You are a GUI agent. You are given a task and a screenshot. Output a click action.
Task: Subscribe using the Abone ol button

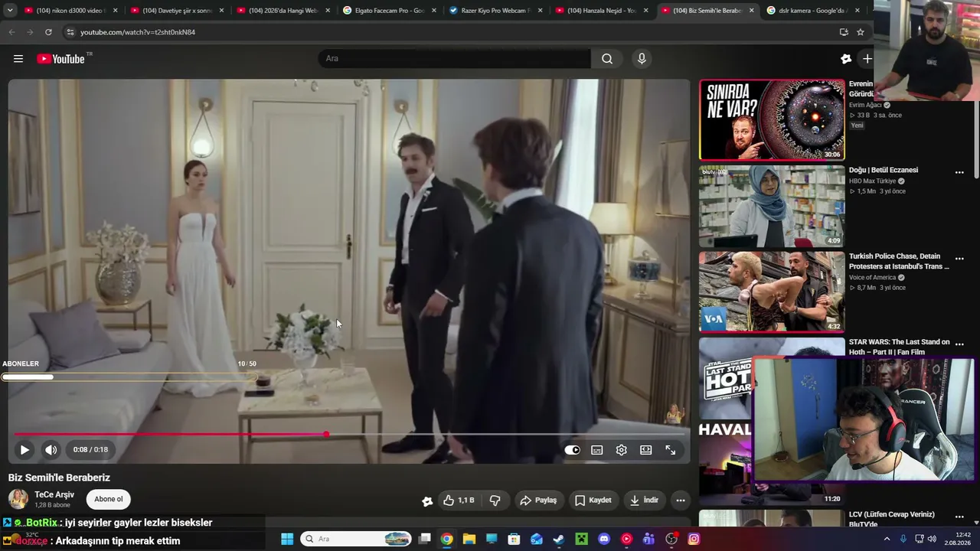108,500
